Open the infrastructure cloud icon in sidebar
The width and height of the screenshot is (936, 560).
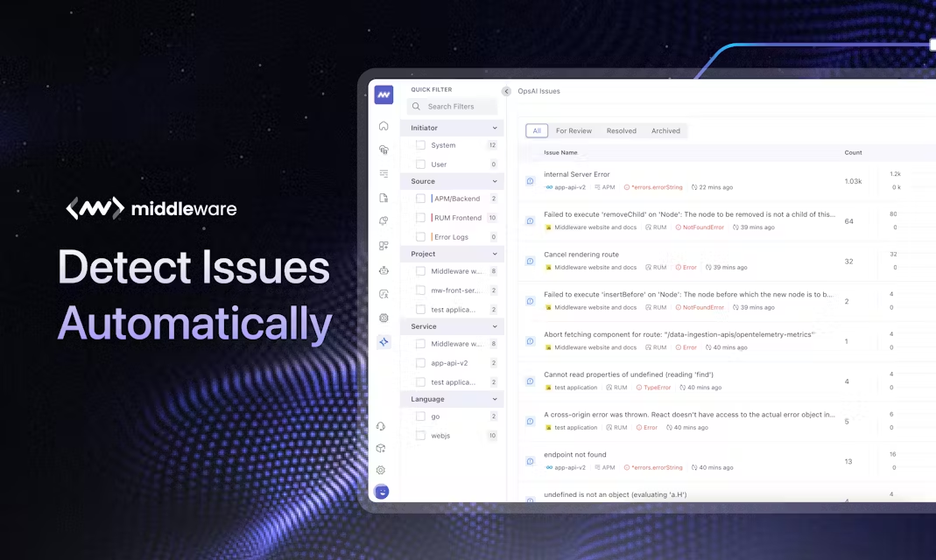pos(384,150)
